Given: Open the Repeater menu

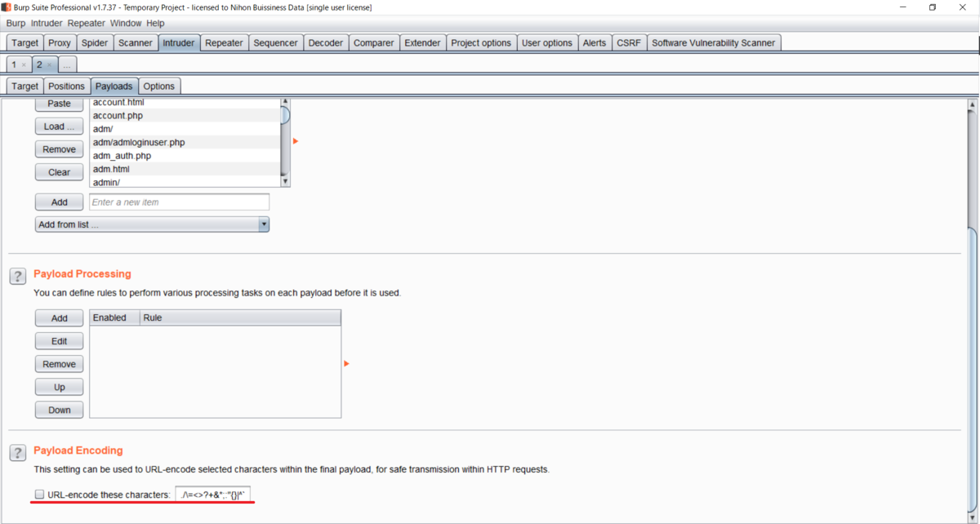Looking at the screenshot, I should [86, 24].
